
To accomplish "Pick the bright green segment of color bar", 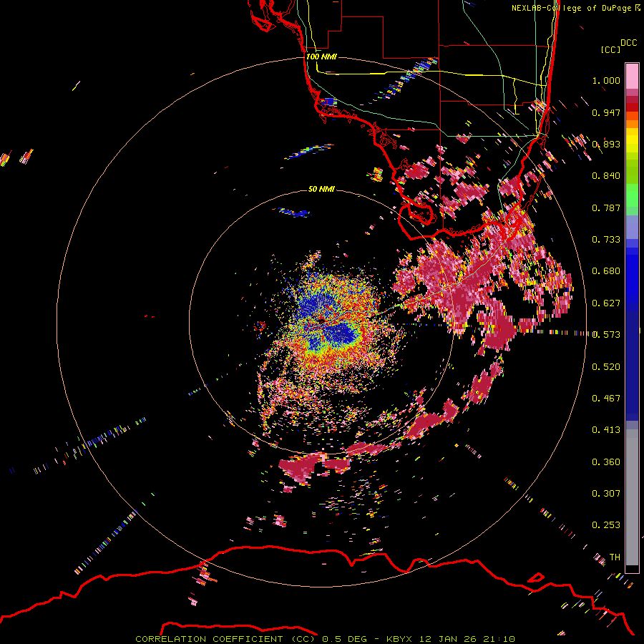I will click(x=632, y=195).
